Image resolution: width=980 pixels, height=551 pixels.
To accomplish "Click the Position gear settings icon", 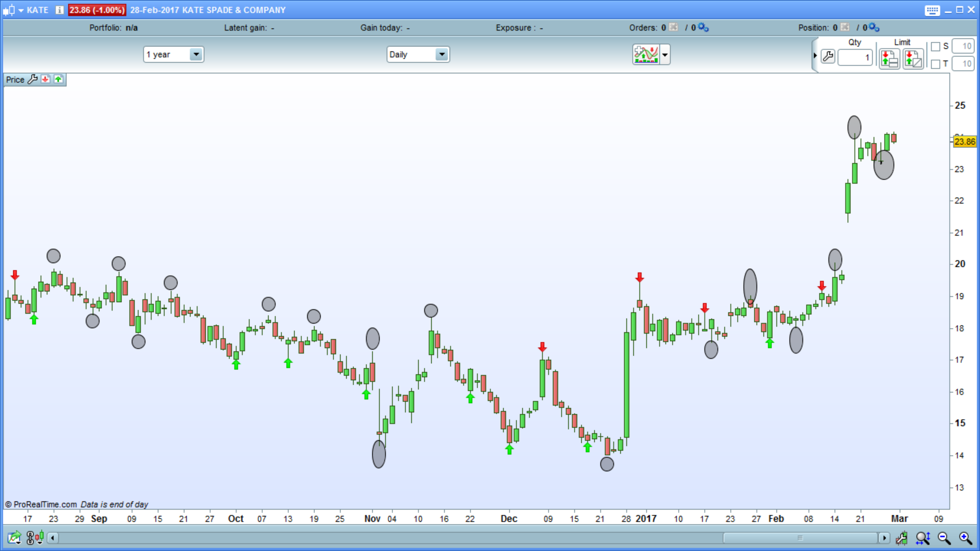I will (874, 28).
